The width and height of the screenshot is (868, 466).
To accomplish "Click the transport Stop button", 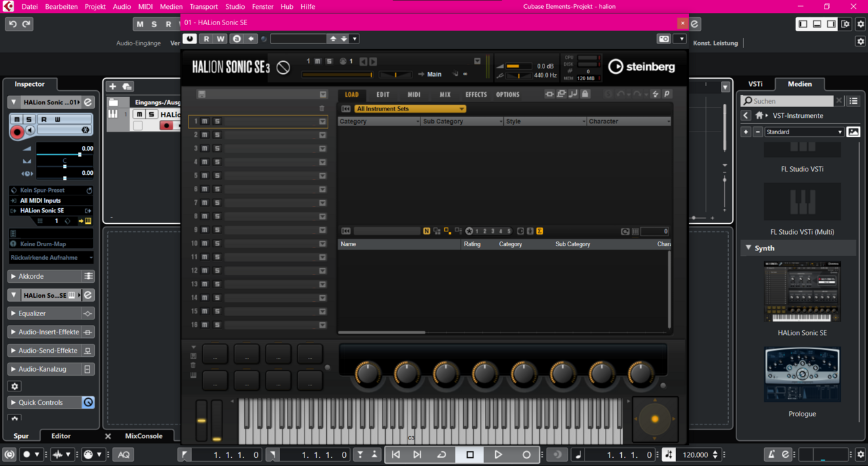I will pos(470,454).
